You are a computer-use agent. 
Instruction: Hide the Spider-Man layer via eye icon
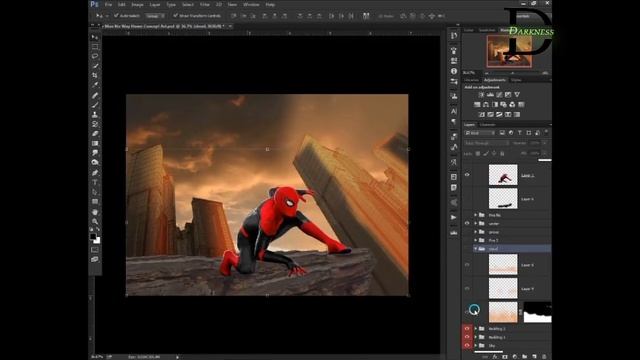pos(467,175)
